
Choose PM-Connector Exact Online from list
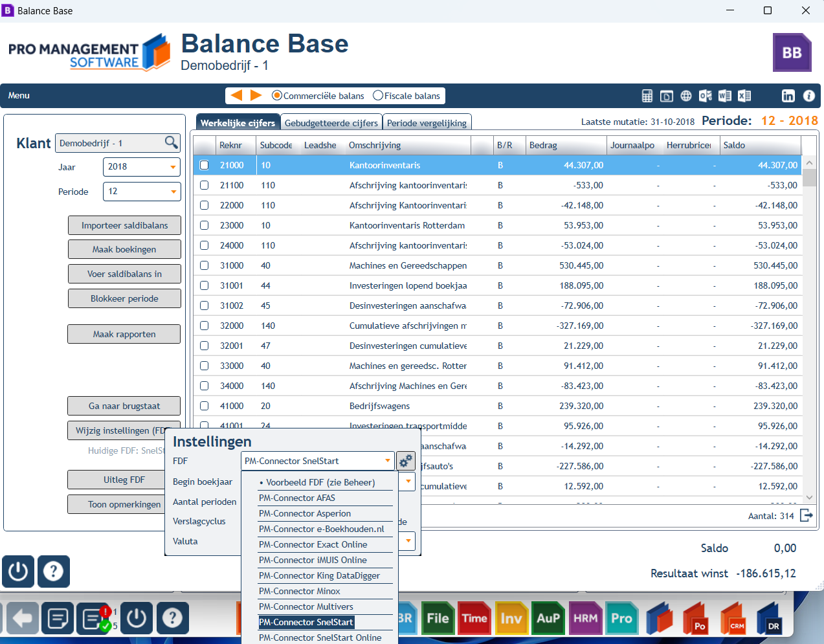[x=313, y=544]
